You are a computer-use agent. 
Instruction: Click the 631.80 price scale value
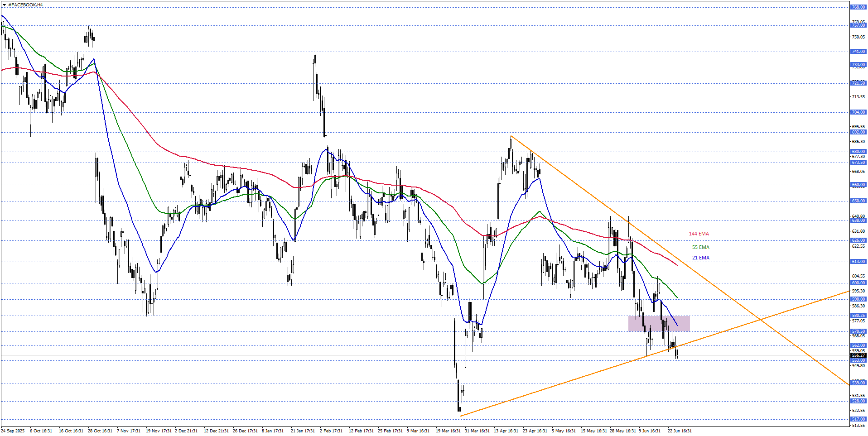point(858,231)
